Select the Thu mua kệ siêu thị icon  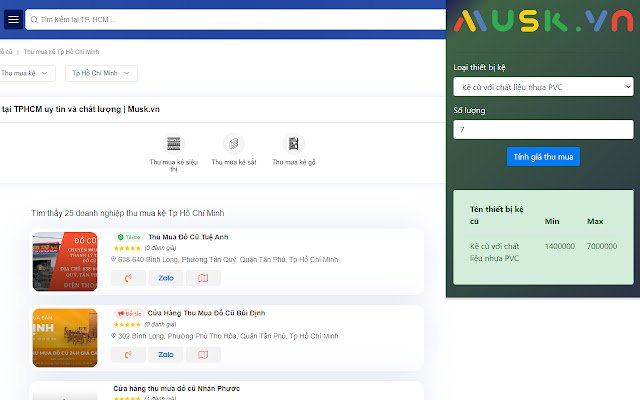point(174,144)
